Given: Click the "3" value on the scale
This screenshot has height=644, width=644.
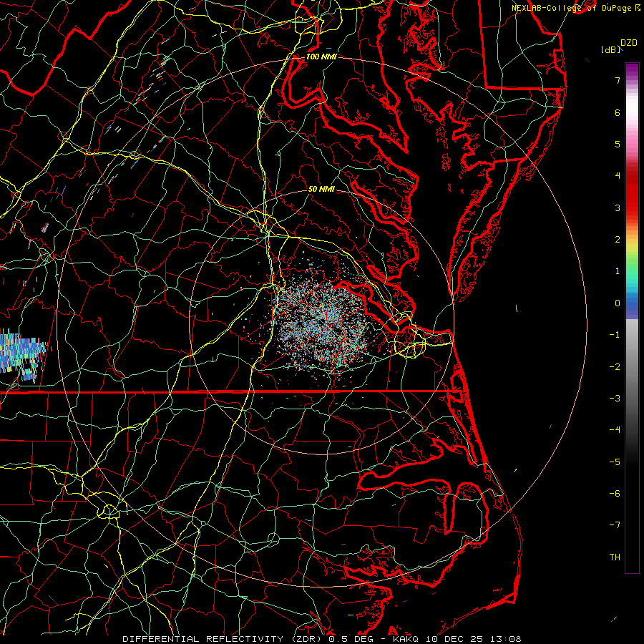Looking at the screenshot, I should 618,208.
